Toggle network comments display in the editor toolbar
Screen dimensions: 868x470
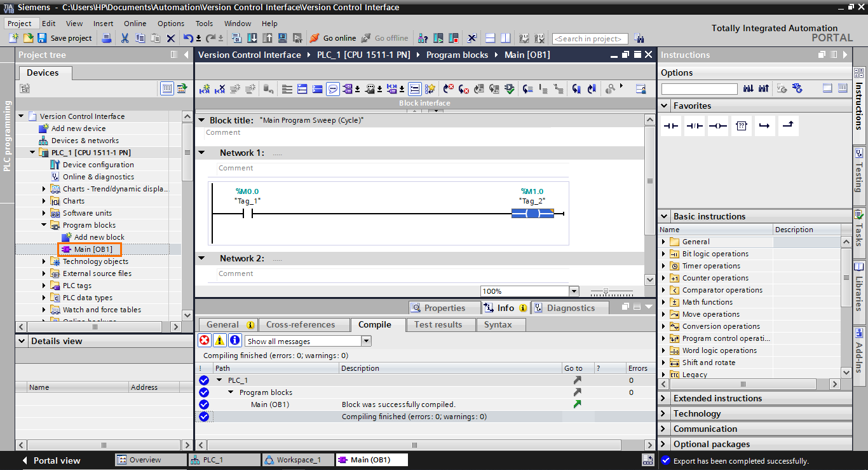point(332,88)
